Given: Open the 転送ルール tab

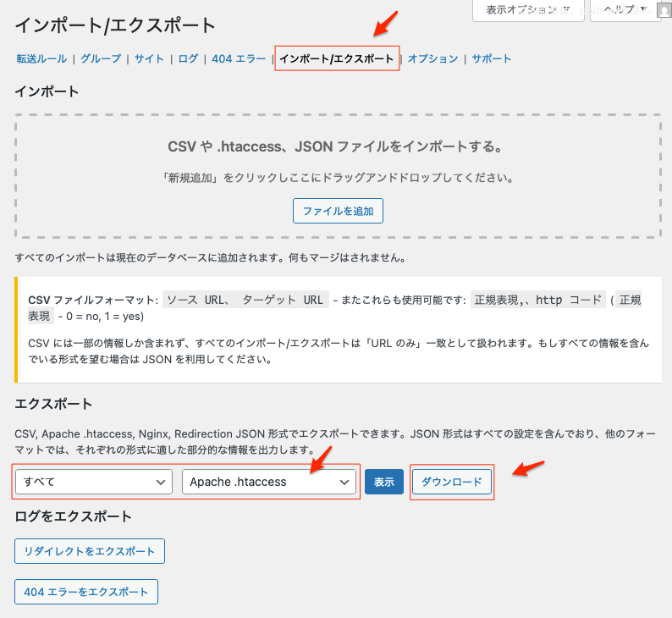Looking at the screenshot, I should pos(42,59).
